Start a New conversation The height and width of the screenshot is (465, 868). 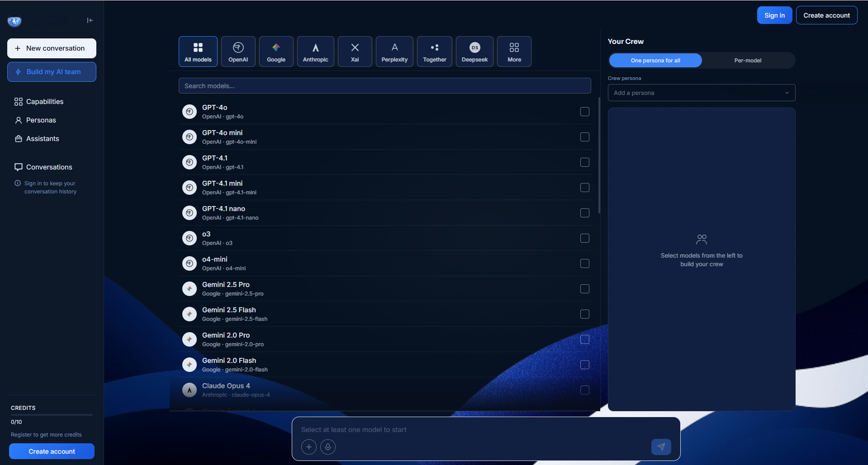(52, 48)
